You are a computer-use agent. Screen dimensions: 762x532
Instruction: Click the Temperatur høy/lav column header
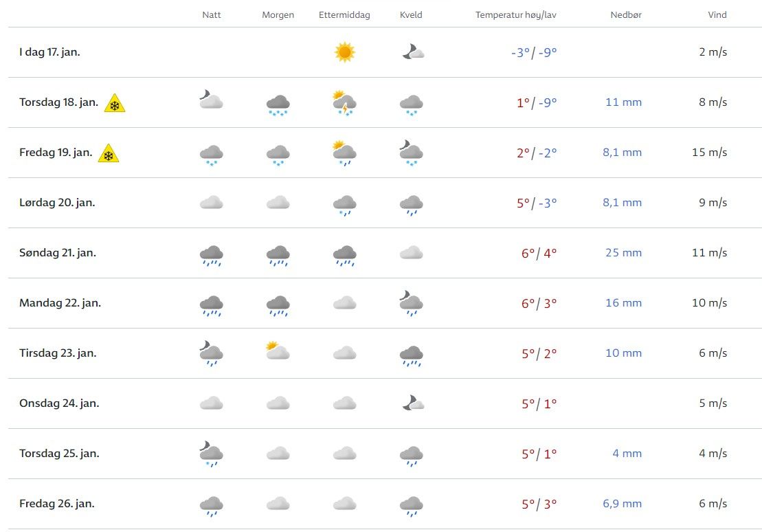516,15
